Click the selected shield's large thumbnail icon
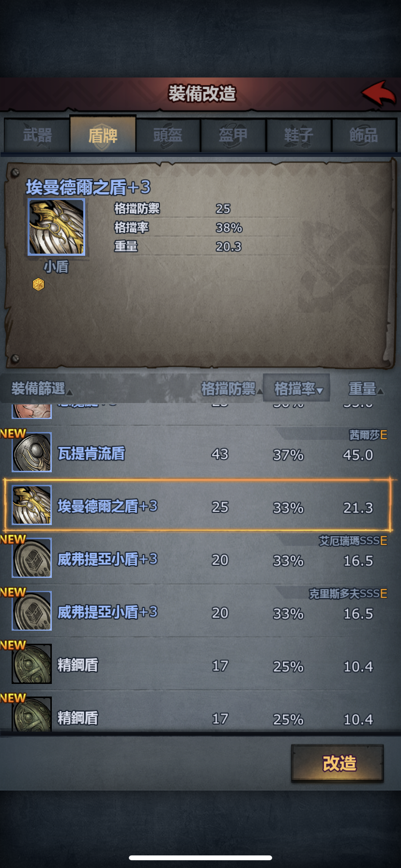 coord(57,227)
